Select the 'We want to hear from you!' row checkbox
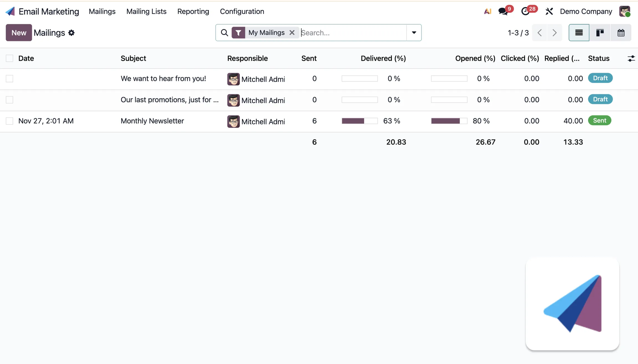 (x=9, y=79)
